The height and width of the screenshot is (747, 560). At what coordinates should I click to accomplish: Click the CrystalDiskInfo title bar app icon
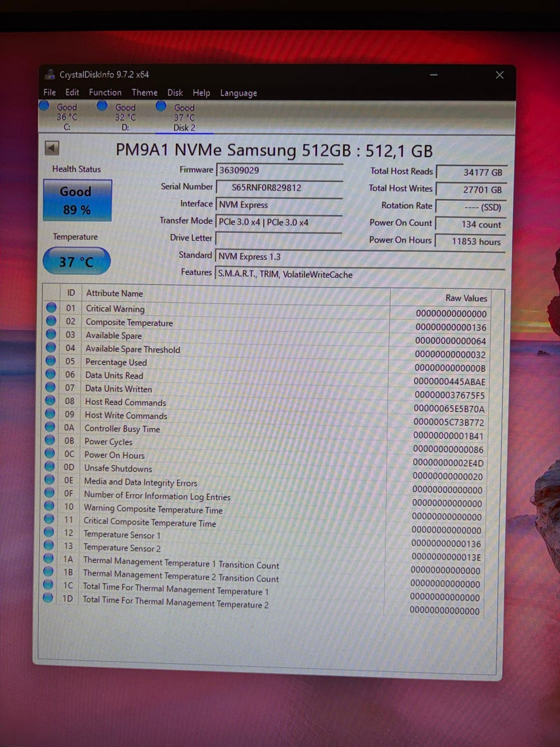tap(50, 75)
